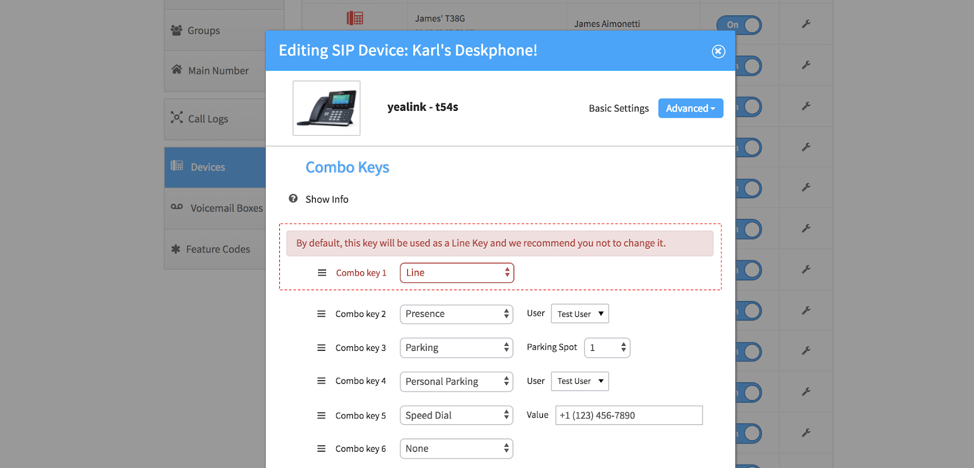Click the Speed Dial value input field
The height and width of the screenshot is (468, 974).
coord(629,415)
